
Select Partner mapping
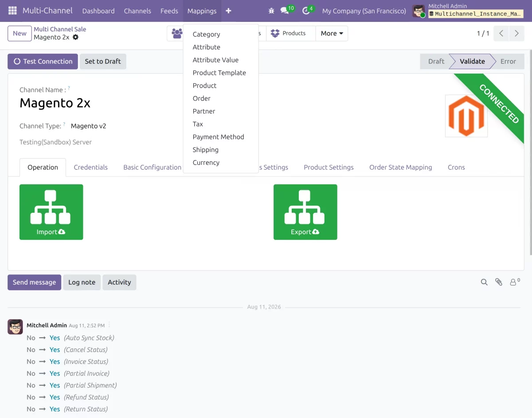221,111
